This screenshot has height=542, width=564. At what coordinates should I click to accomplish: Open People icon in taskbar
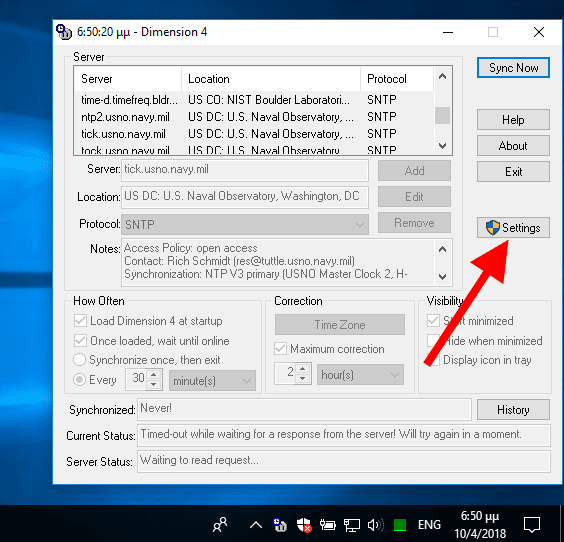point(220,524)
